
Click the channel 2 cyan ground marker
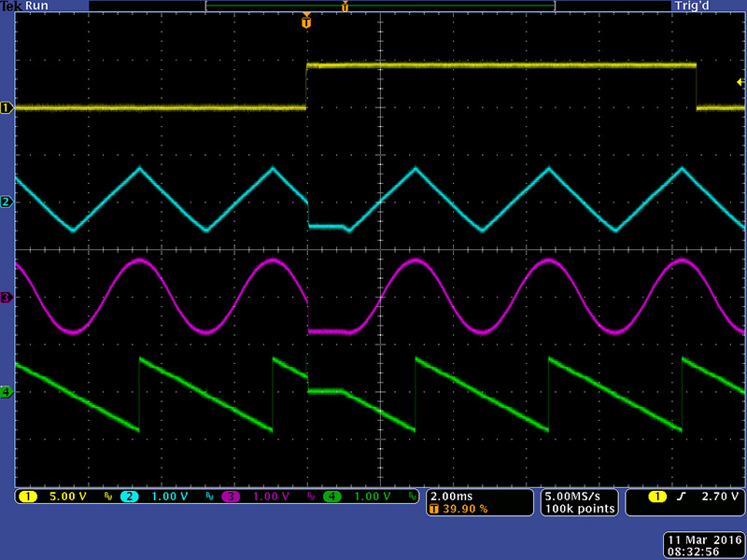tap(6, 202)
